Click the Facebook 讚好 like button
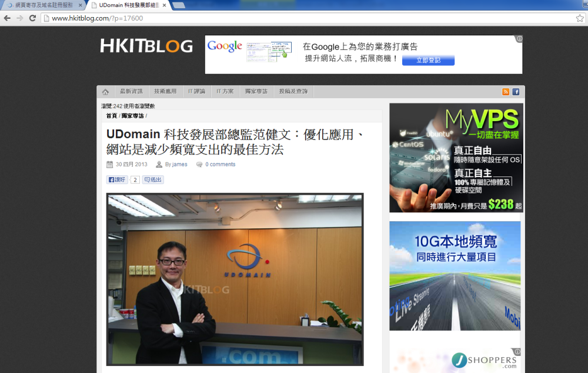 pos(117,180)
